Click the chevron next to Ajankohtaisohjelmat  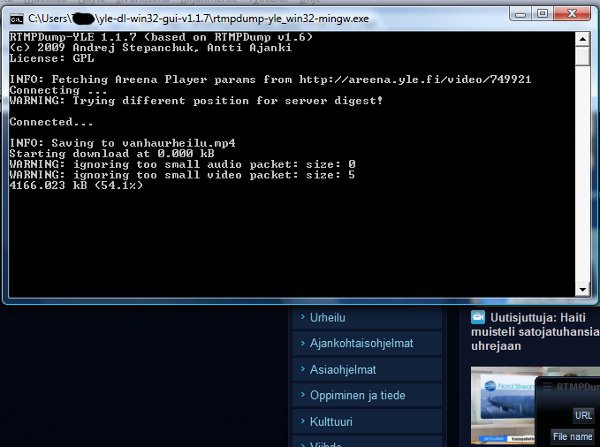click(x=303, y=342)
